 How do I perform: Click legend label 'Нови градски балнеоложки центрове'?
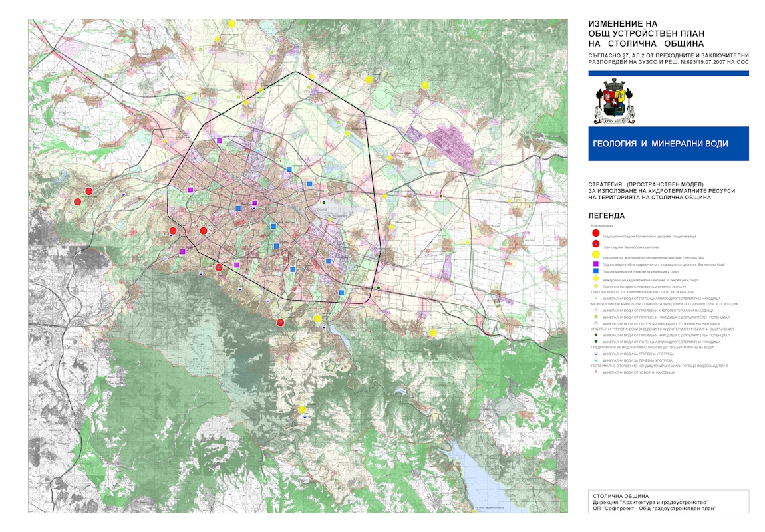tap(631, 247)
